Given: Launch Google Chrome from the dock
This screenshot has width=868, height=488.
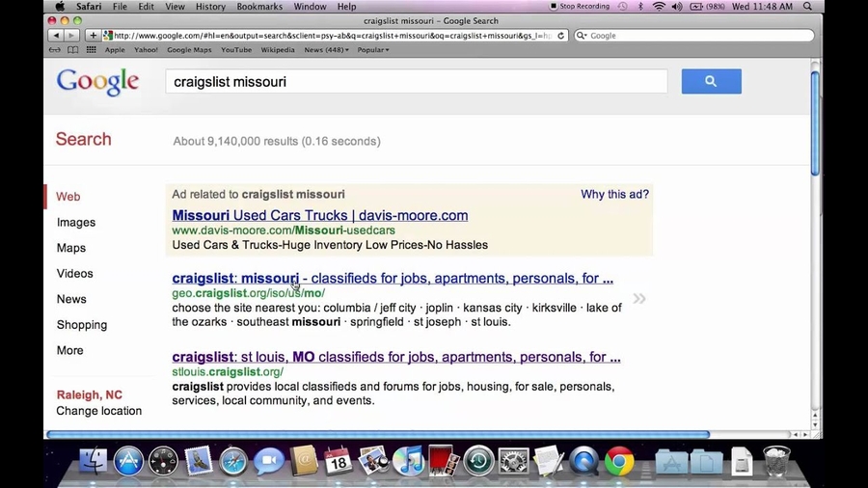Looking at the screenshot, I should click(x=619, y=461).
